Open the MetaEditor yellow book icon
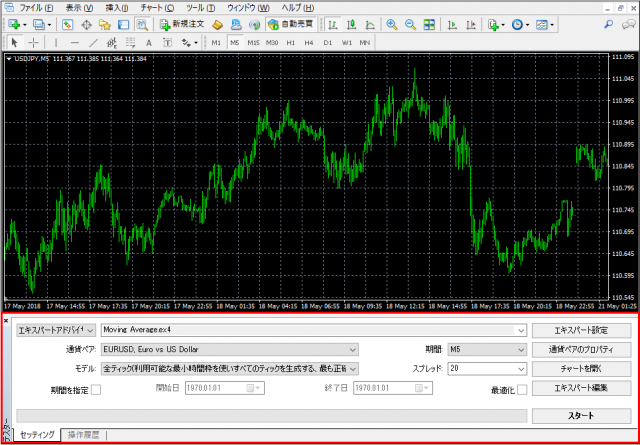640x445 pixels. tap(218, 24)
